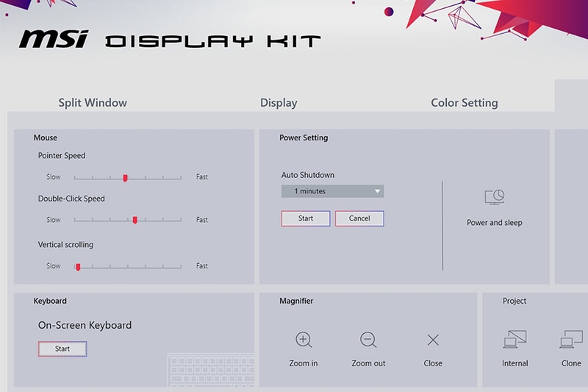Screen dimensions: 588x392
Task: Click the DISPLAY KIT title text
Action: (x=212, y=41)
